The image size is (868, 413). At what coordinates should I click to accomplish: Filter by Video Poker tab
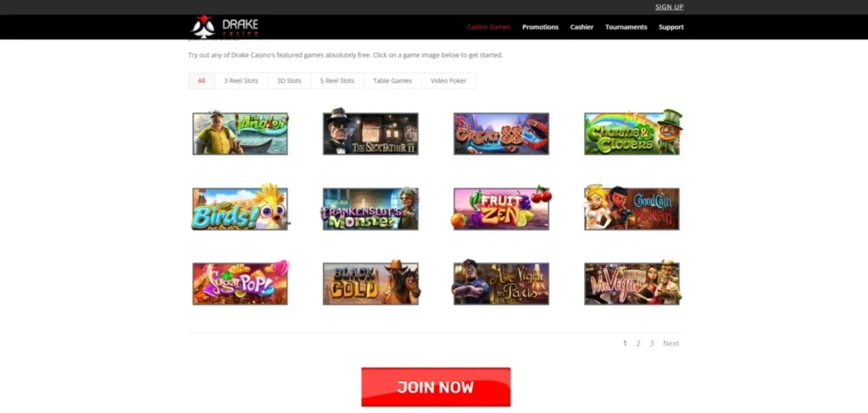pos(448,81)
